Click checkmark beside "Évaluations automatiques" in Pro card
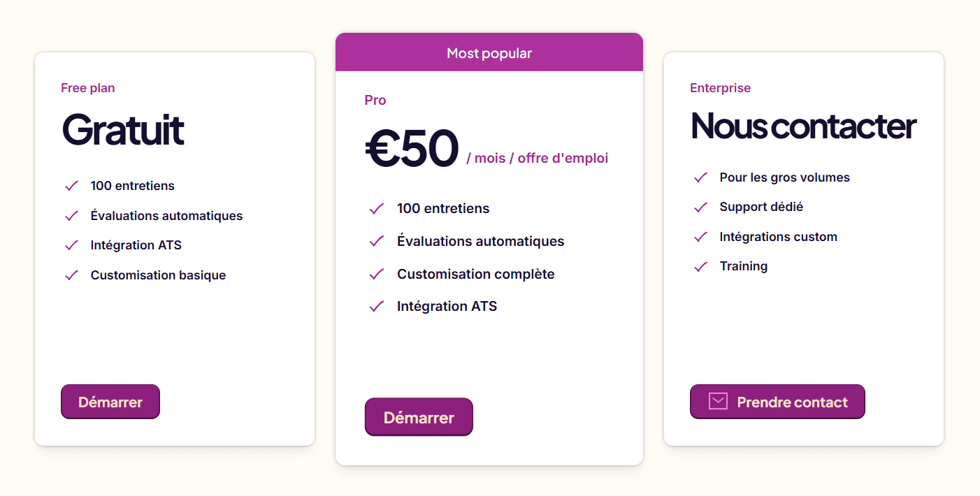980x496 pixels. click(376, 240)
